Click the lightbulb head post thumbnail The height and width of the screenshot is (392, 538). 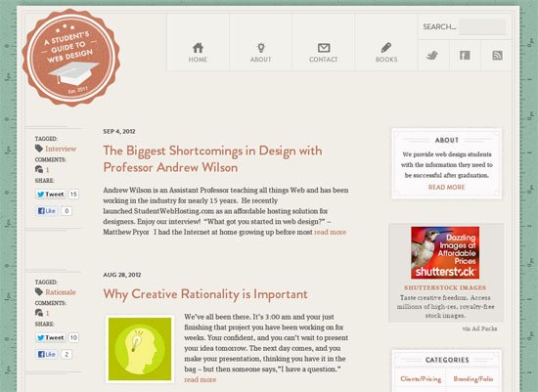[140, 349]
